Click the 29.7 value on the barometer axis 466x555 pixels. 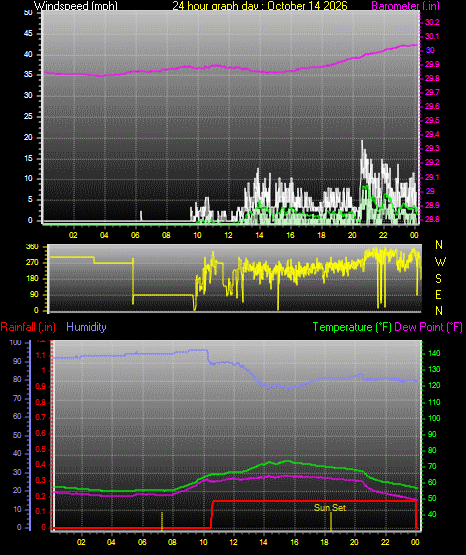(x=432, y=92)
